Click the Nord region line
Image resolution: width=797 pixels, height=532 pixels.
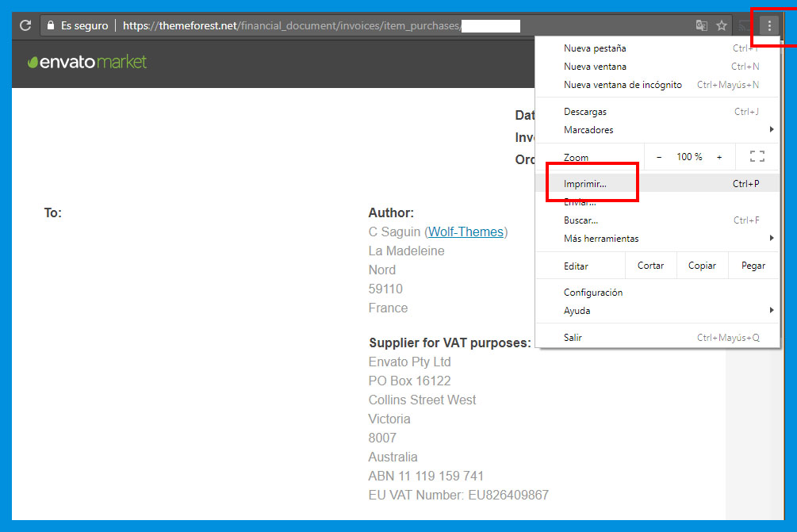click(x=381, y=270)
